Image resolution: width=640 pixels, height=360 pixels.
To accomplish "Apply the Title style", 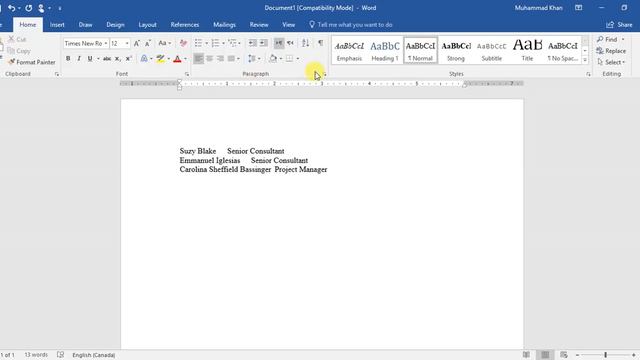I will coord(527,50).
